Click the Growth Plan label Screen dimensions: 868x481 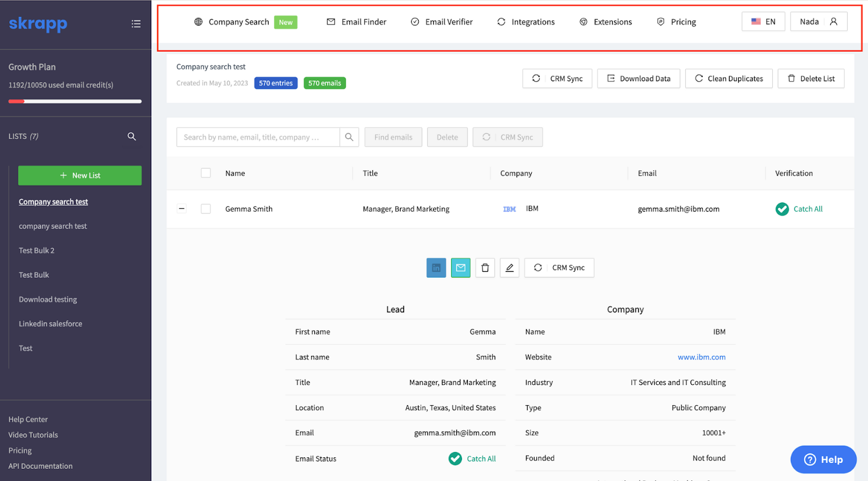click(32, 67)
